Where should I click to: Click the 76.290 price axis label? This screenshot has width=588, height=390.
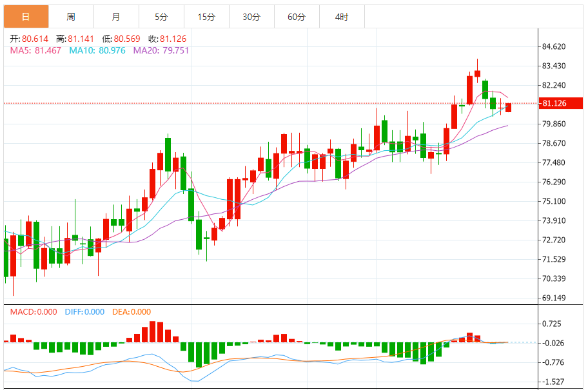554,182
